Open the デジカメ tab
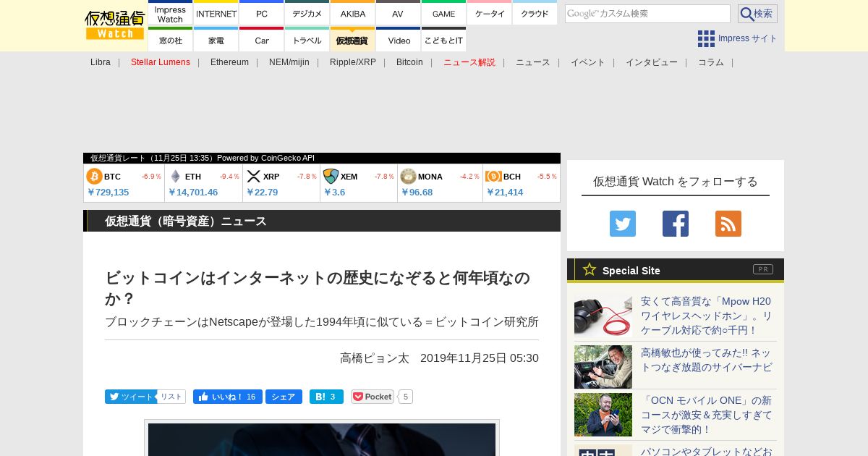The width and height of the screenshot is (868, 456). (x=307, y=14)
